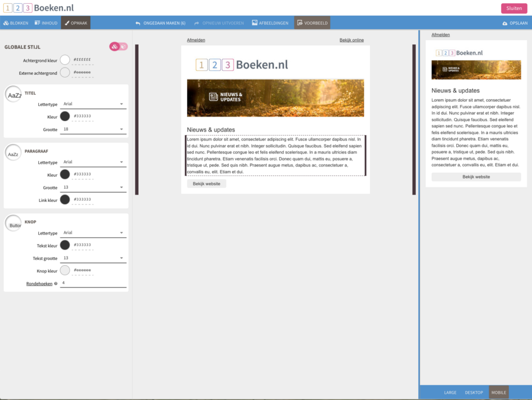The height and width of the screenshot is (400, 532).
Task: Edit the Achtergrond kleur hex value
Action: click(83, 60)
